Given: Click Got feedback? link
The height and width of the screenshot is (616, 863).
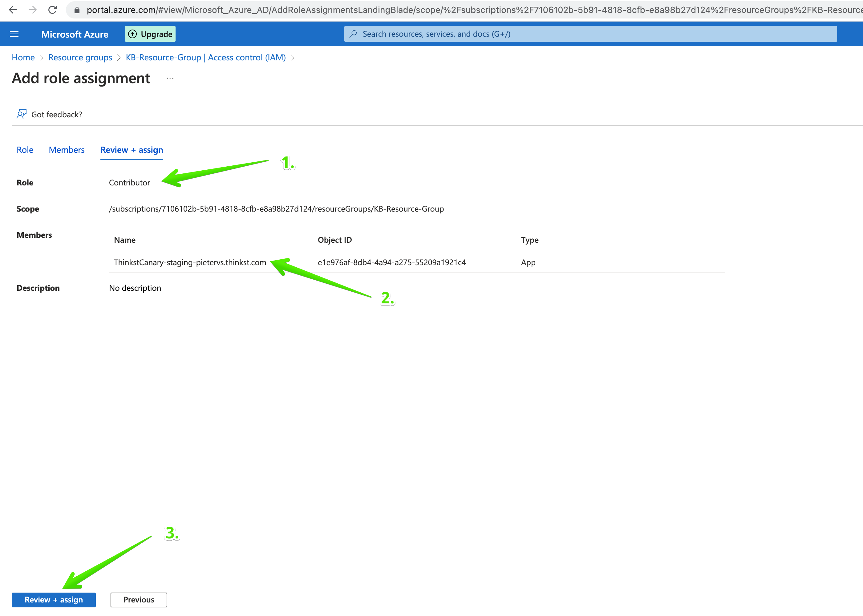Looking at the screenshot, I should [x=57, y=115].
